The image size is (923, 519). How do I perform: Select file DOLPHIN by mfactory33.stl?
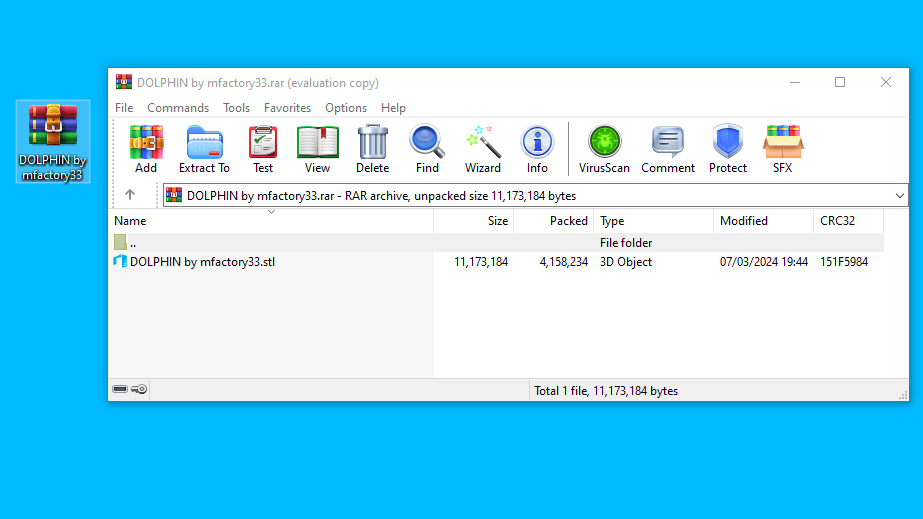coord(202,262)
